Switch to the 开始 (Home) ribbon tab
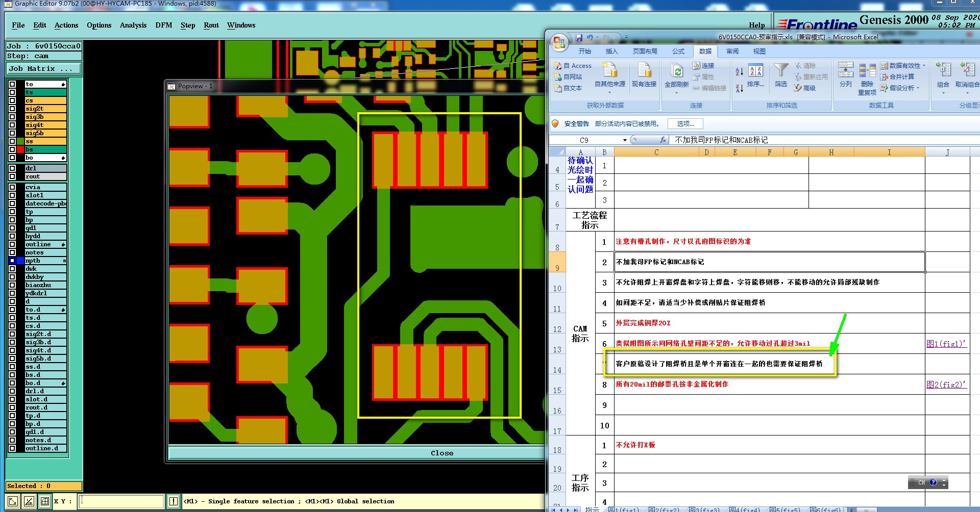Image resolution: width=980 pixels, height=512 pixels. point(585,51)
